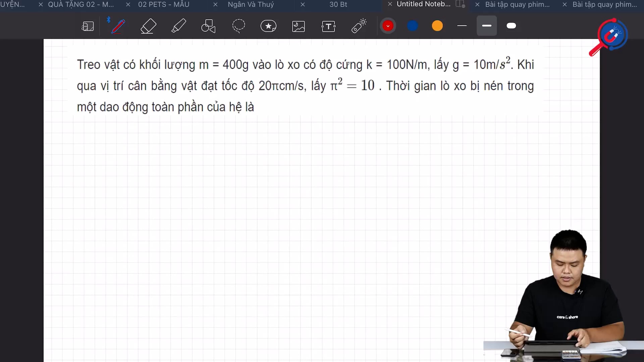Close the Untitled Notebook tab
644x362 pixels.
tap(390, 4)
